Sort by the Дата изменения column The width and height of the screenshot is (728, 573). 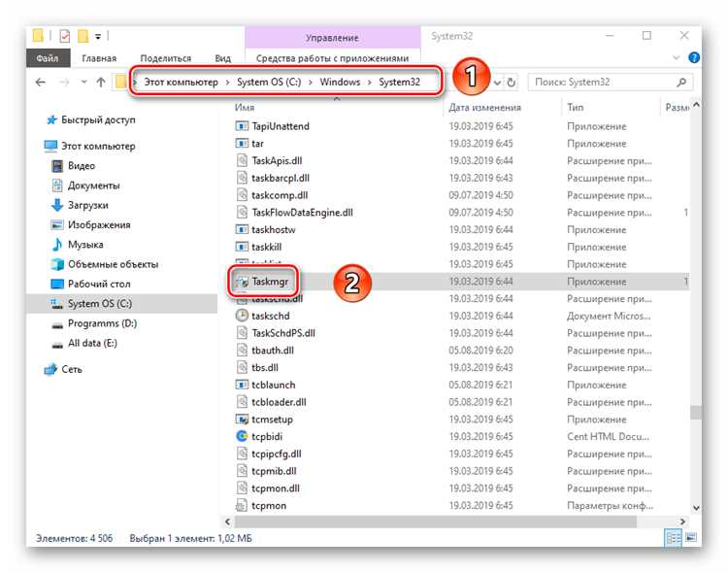[484, 108]
